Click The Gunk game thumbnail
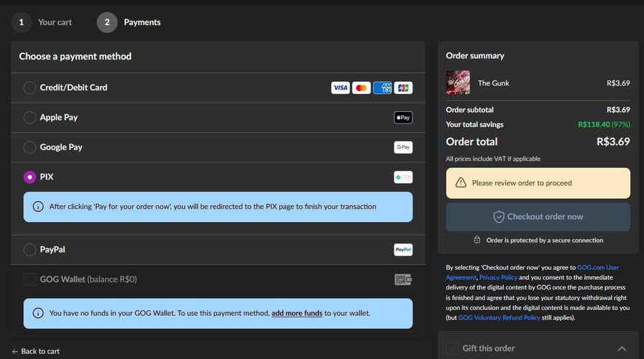Screen dimensions: 644x359 point(458,83)
